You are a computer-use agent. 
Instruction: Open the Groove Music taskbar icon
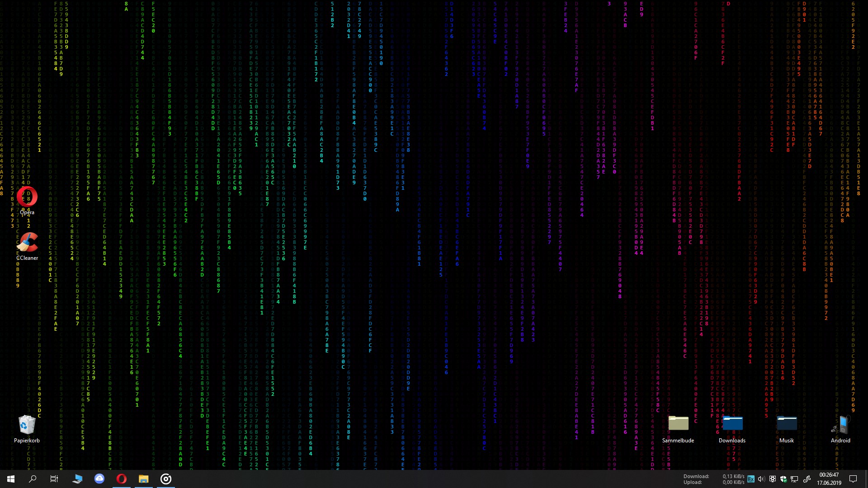pyautogui.click(x=166, y=479)
